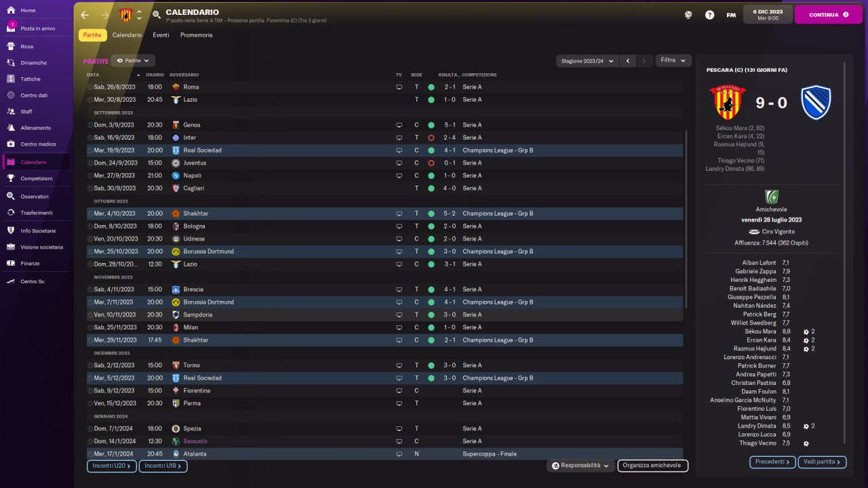This screenshot has height=488, width=868.
Task: Select the Real Sociedad 19/9/2023 fixture
Action: point(384,150)
